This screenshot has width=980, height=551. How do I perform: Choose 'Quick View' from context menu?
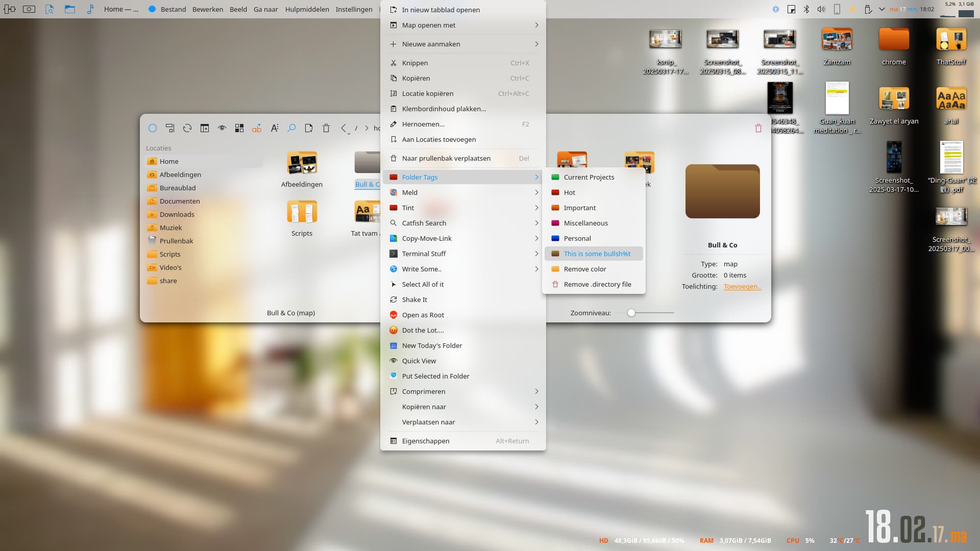463,361
